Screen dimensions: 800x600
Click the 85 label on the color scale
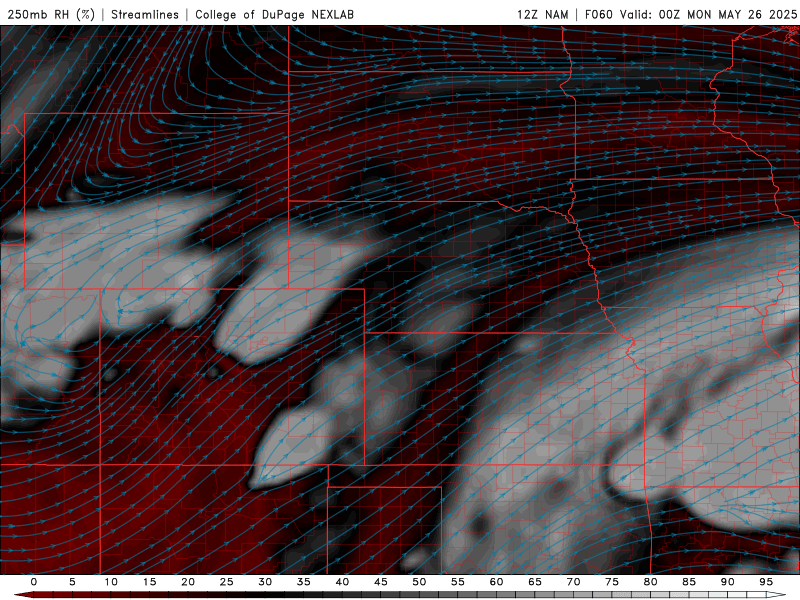click(x=689, y=582)
